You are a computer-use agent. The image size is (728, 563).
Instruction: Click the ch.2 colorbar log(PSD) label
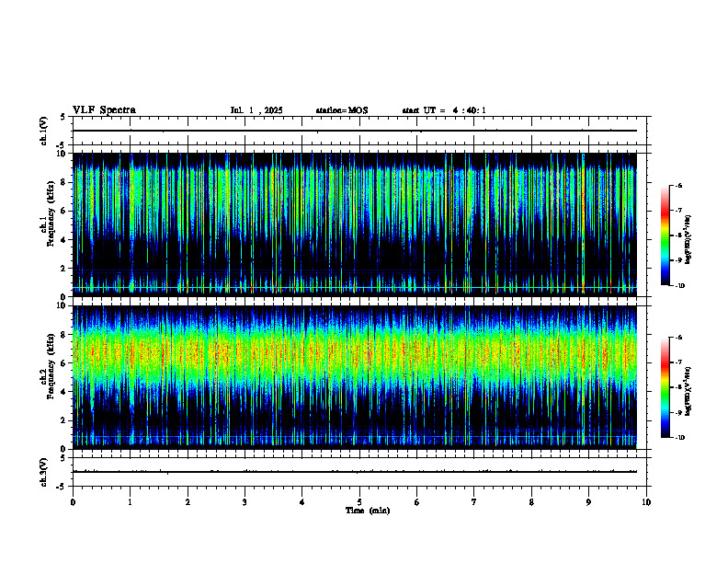point(688,391)
